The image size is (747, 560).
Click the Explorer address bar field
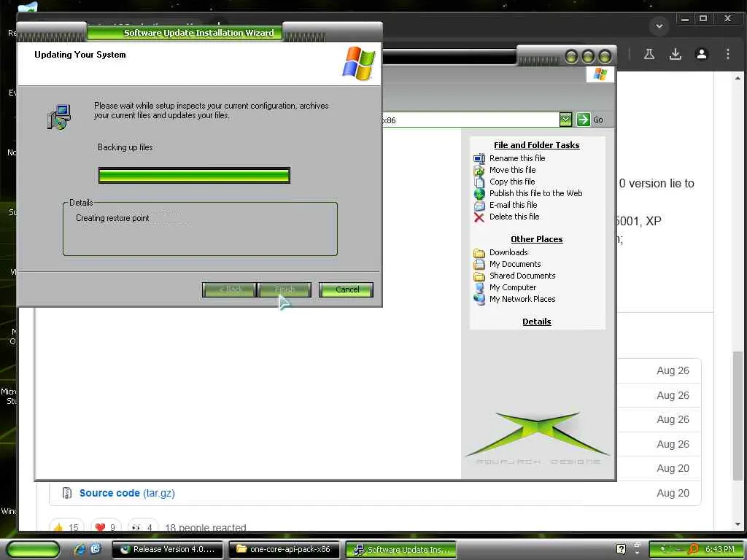click(x=471, y=120)
